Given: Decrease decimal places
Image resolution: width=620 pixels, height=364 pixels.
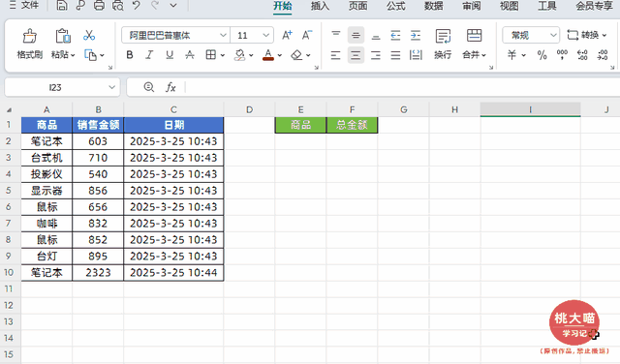Looking at the screenshot, I should (603, 55).
